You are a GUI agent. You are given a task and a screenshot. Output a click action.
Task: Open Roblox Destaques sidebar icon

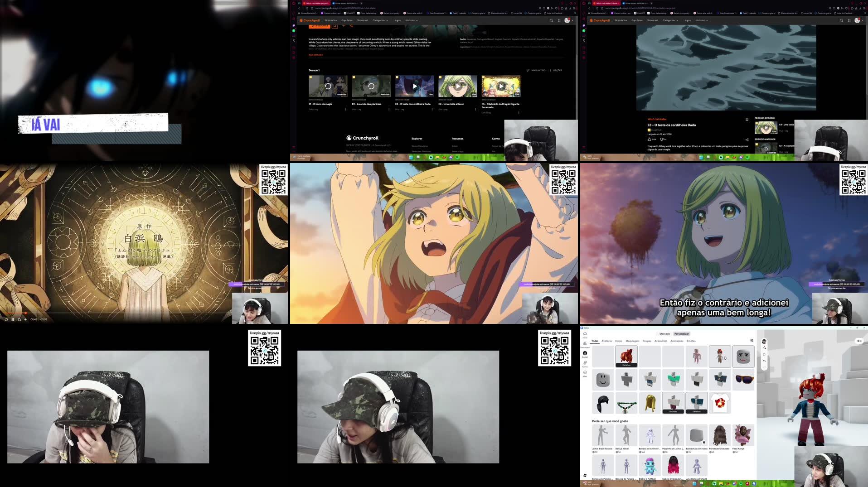tap(585, 344)
